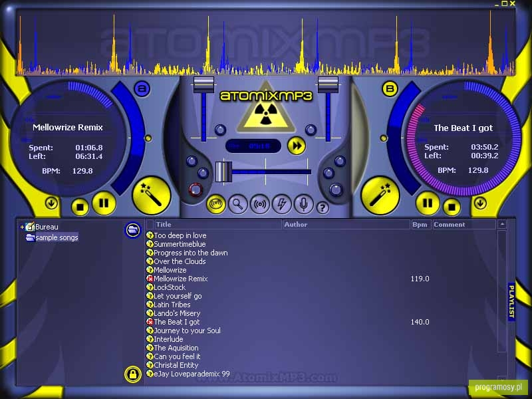The height and width of the screenshot is (399, 532).
Task: Click the lightning bolt effects button
Action: click(x=281, y=204)
